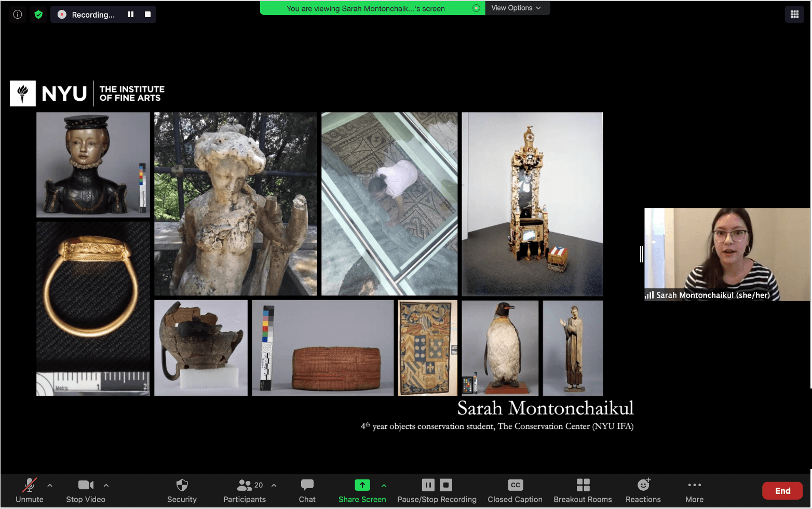Start sharing your screen
The height and width of the screenshot is (509, 812).
coord(362,490)
